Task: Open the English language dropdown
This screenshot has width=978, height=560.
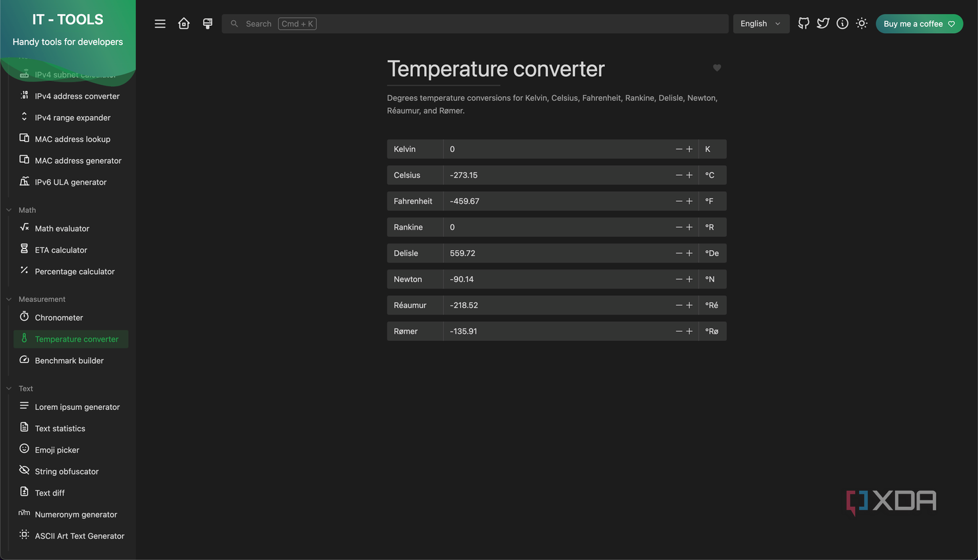Action: [761, 24]
